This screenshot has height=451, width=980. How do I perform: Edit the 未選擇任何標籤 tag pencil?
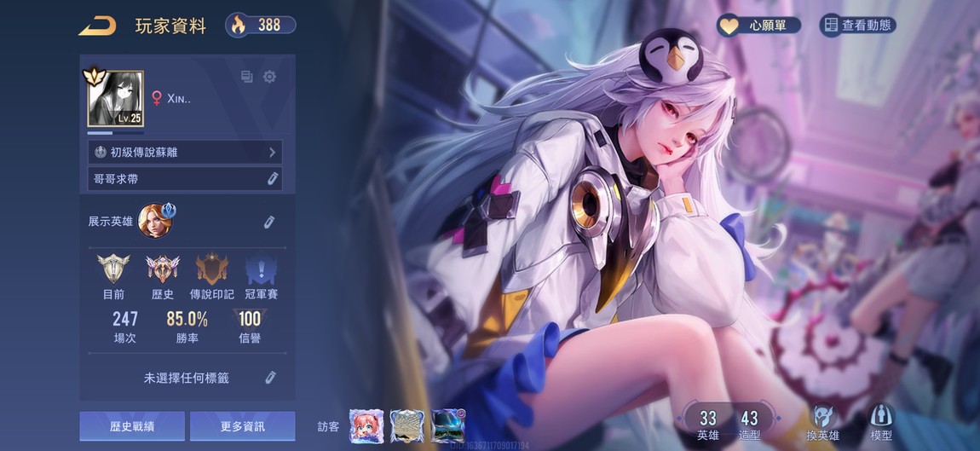270,377
